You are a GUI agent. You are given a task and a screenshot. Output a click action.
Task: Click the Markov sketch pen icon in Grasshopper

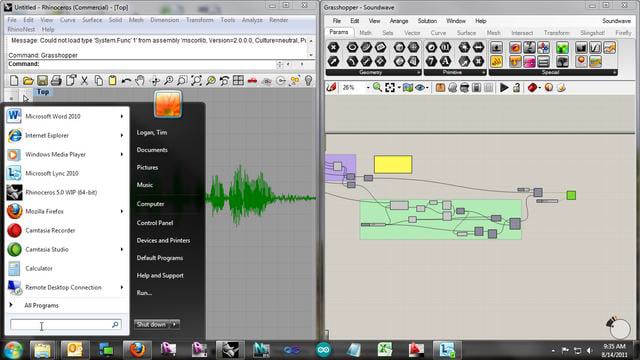pyautogui.click(x=331, y=88)
